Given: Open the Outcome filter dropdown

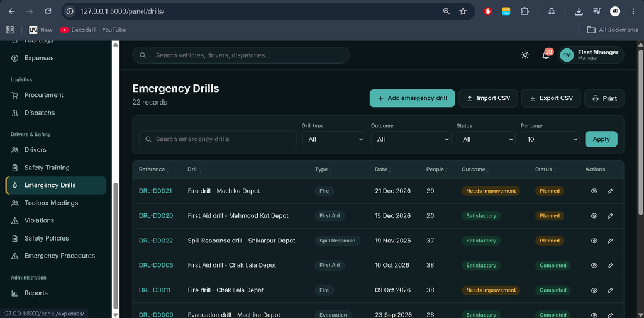Looking at the screenshot, I should pyautogui.click(x=411, y=139).
